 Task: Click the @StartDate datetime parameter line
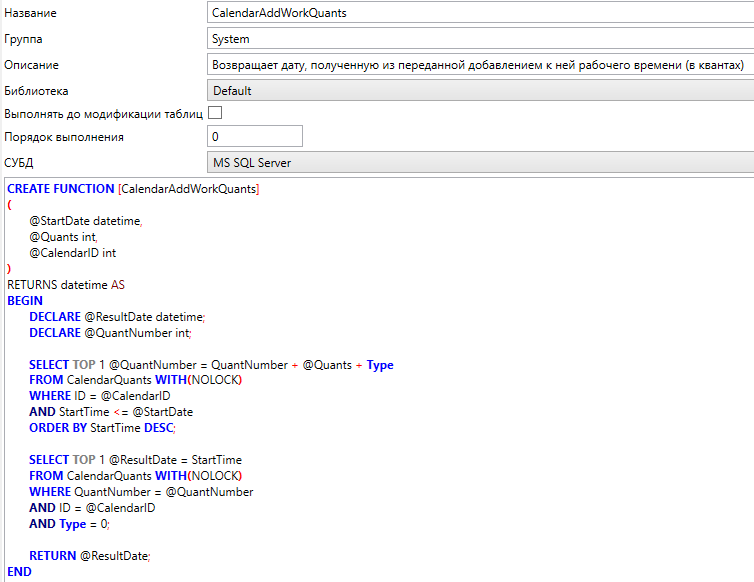tap(85, 221)
